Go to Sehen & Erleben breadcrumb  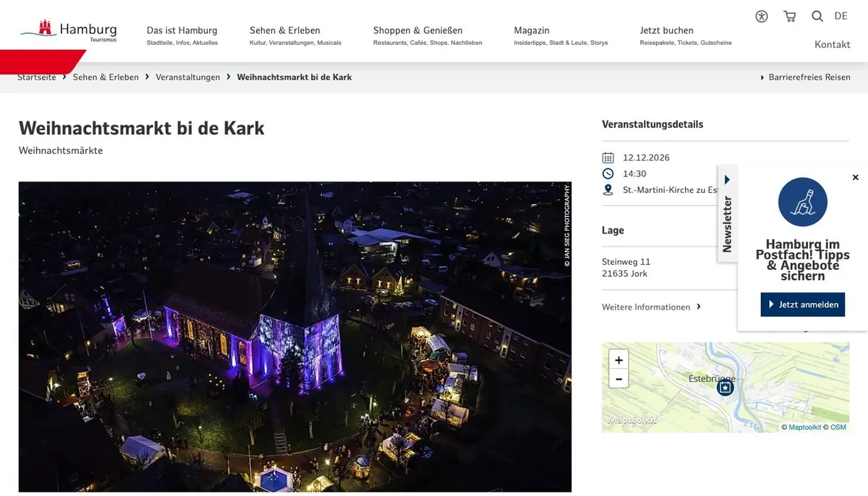coord(106,77)
